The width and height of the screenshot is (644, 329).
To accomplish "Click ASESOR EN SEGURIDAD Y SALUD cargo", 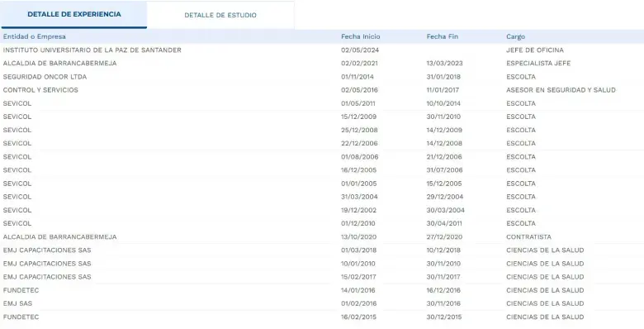I will point(561,90).
